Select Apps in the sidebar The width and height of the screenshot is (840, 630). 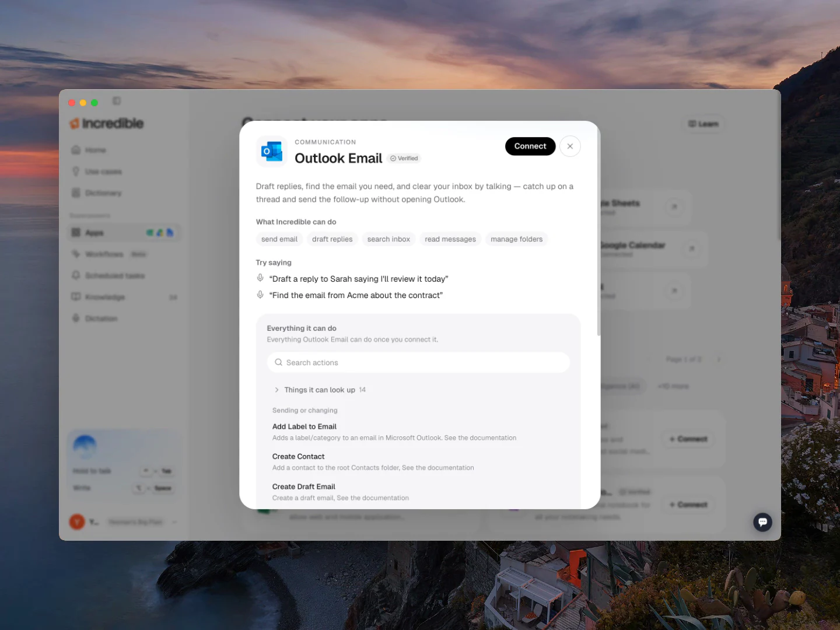click(124, 233)
